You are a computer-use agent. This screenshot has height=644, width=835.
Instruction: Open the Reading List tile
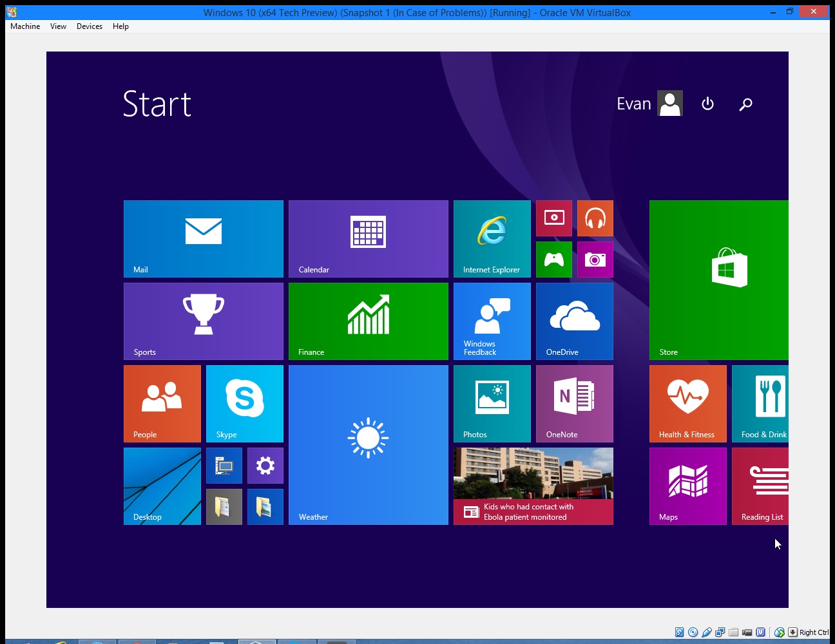pos(760,486)
